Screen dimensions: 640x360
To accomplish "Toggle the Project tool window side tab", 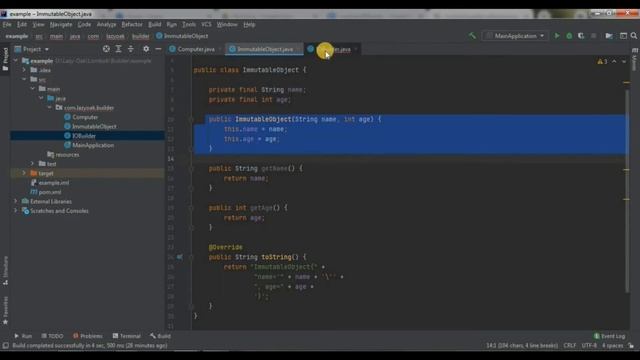I will pos(5,59).
